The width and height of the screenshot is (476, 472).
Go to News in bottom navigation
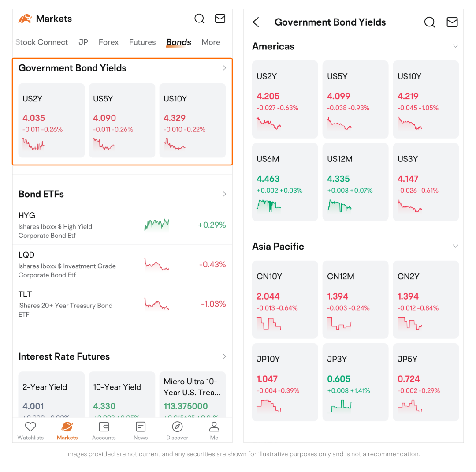[x=141, y=431]
